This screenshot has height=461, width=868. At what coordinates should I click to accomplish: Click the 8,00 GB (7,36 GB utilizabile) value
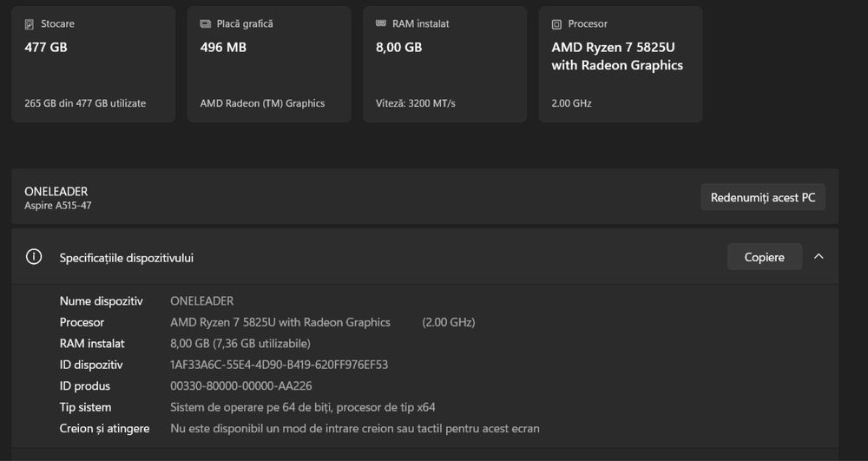click(x=240, y=344)
